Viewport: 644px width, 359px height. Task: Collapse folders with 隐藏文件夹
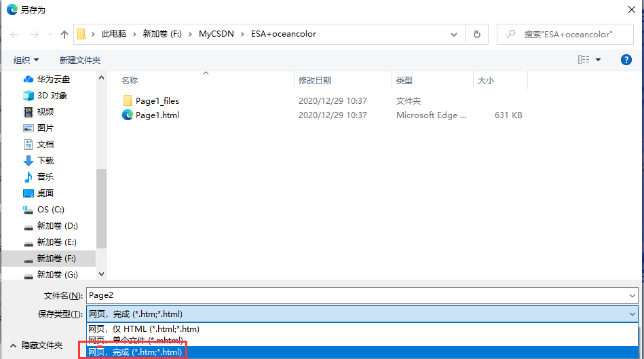pos(36,345)
